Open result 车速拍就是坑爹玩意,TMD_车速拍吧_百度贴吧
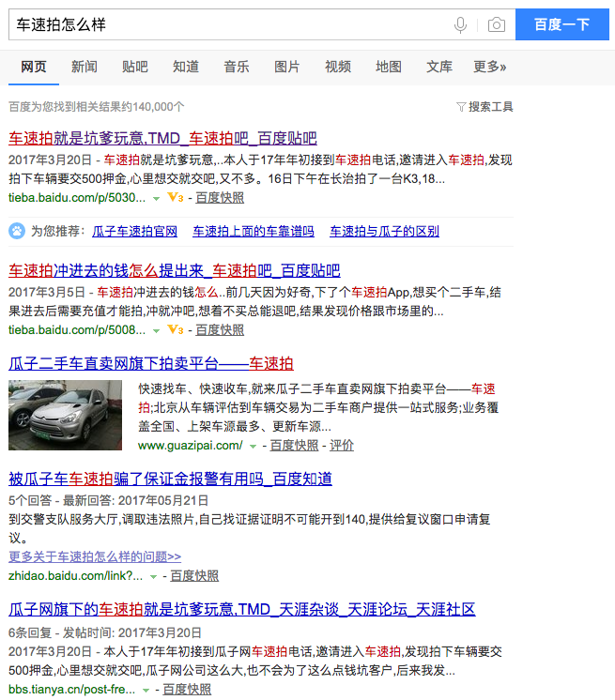 [162, 138]
